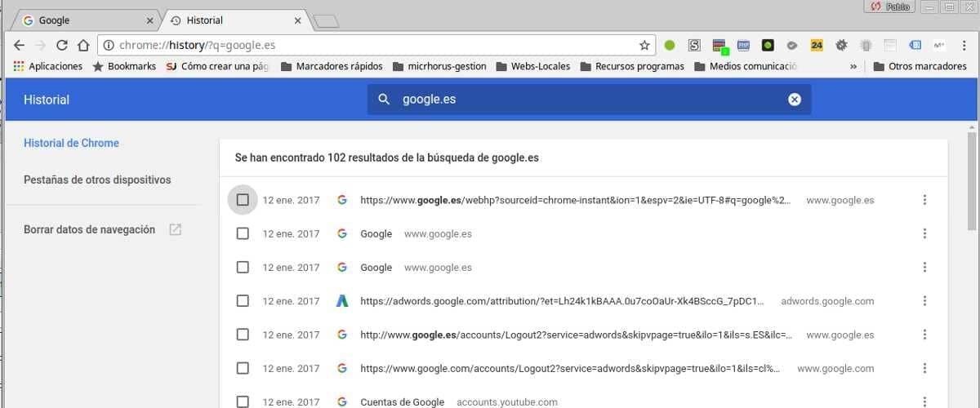Open the Marcadores rápidos bookmark folder
This screenshot has width=980, height=408.
pos(332,66)
